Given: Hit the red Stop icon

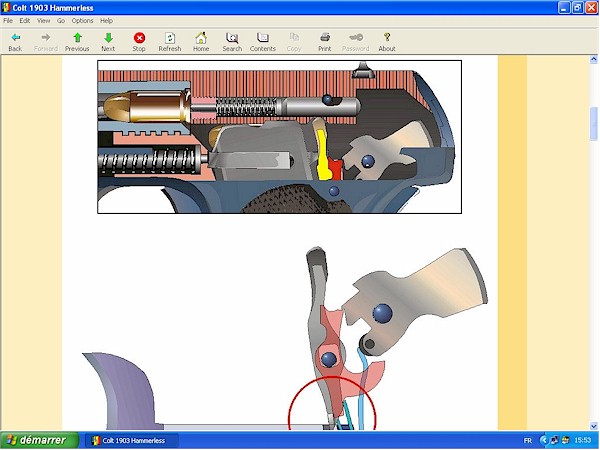Looking at the screenshot, I should (139, 38).
